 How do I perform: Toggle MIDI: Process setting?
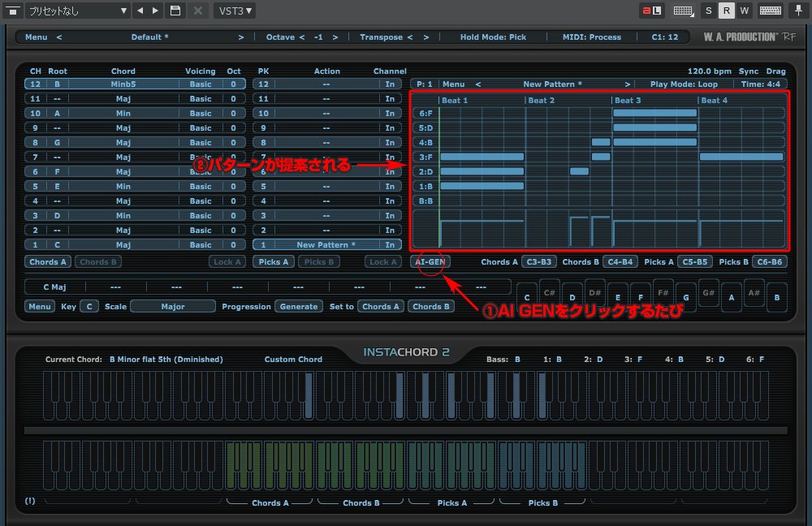coord(592,37)
